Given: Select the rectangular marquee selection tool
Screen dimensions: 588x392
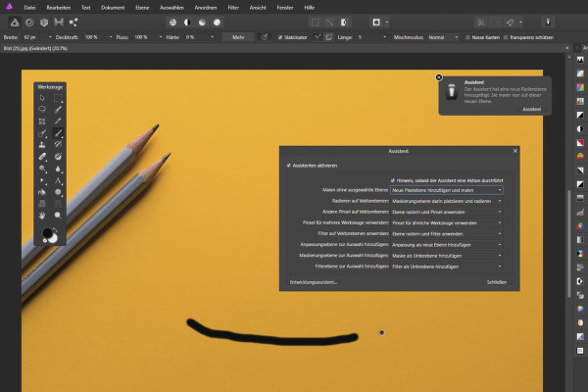Looking at the screenshot, I should pyautogui.click(x=58, y=98).
